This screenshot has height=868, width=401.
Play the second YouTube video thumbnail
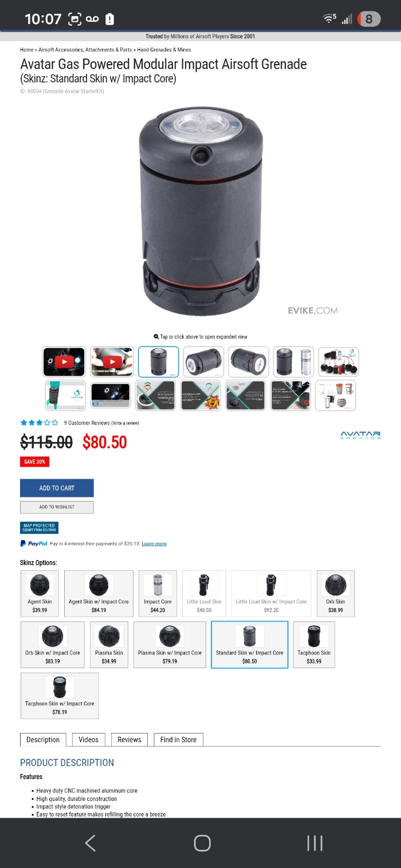point(112,362)
